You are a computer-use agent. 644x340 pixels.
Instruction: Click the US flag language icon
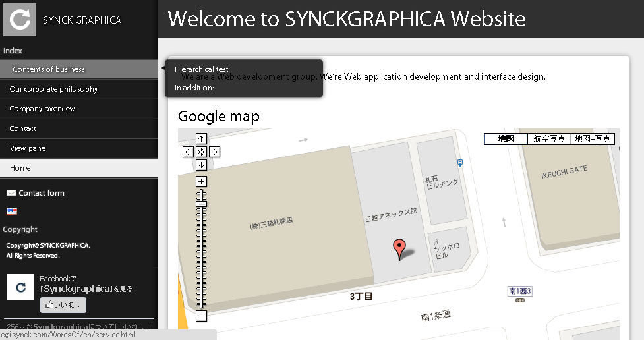[12, 211]
